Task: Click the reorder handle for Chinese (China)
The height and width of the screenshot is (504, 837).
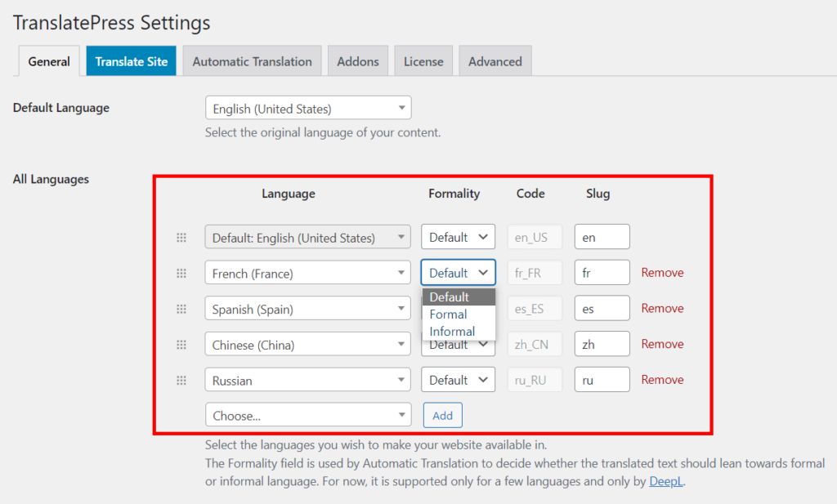Action: [x=181, y=344]
